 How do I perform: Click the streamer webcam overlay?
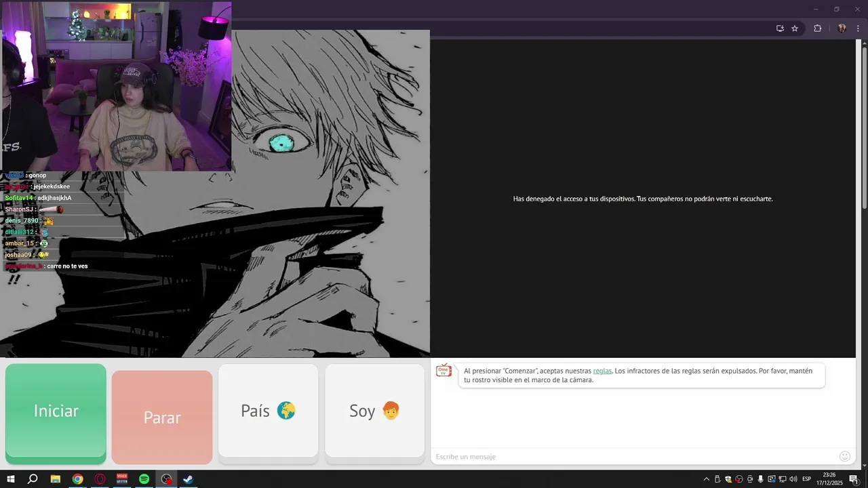(x=116, y=86)
